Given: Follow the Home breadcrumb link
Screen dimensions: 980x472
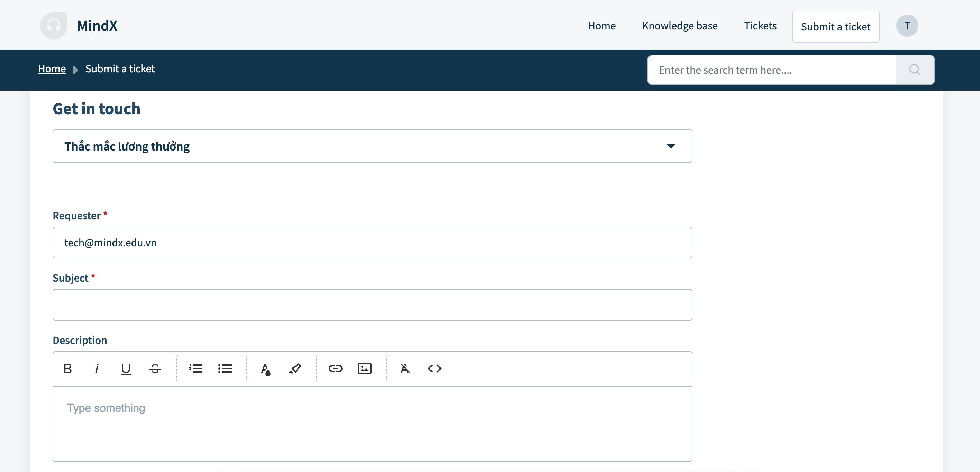Looking at the screenshot, I should 52,69.
